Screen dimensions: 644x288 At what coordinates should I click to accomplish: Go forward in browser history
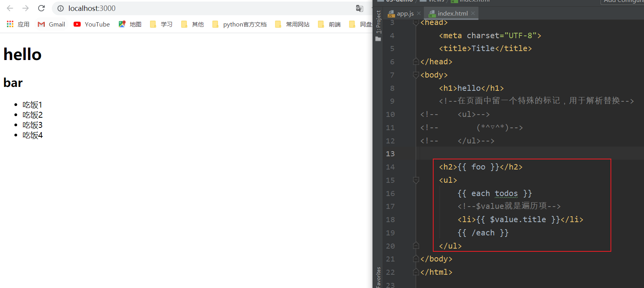(x=26, y=8)
